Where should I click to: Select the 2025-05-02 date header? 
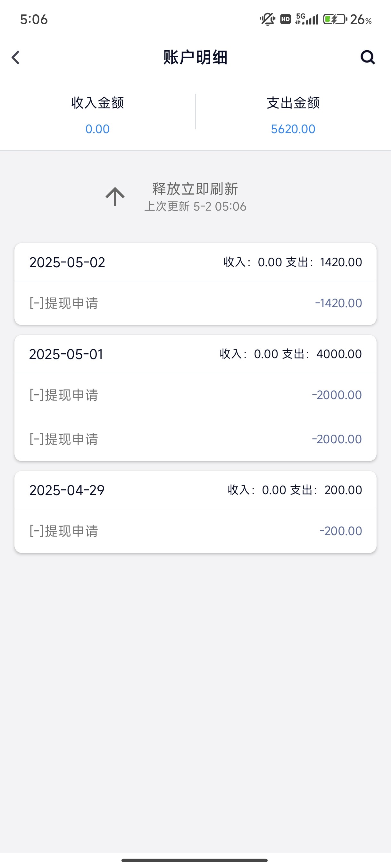coord(67,262)
